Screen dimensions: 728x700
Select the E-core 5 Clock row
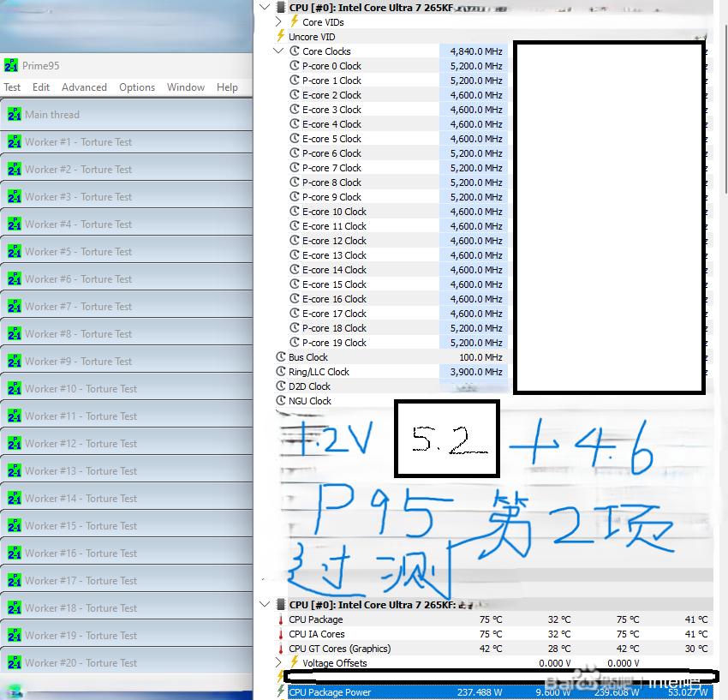(x=398, y=139)
